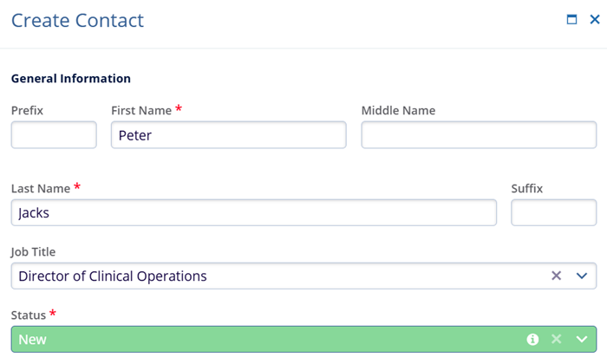Maximize the Create Contact dialog

[x=572, y=20]
